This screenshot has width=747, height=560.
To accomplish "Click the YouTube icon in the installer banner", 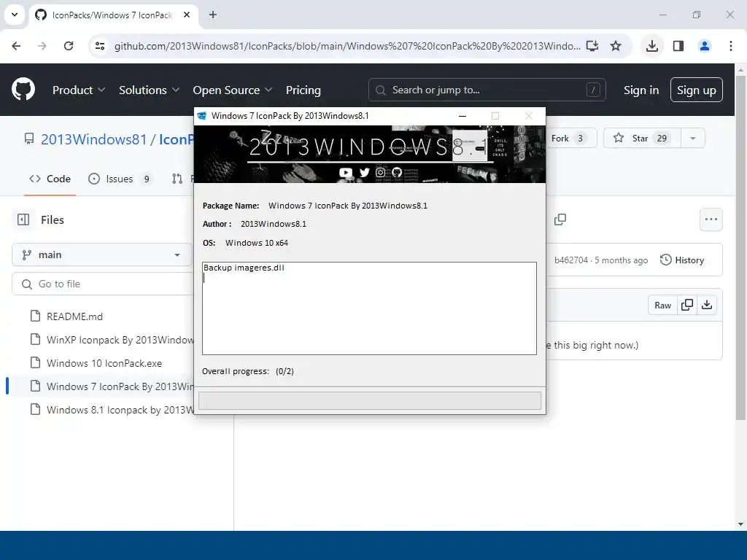I will tap(346, 172).
